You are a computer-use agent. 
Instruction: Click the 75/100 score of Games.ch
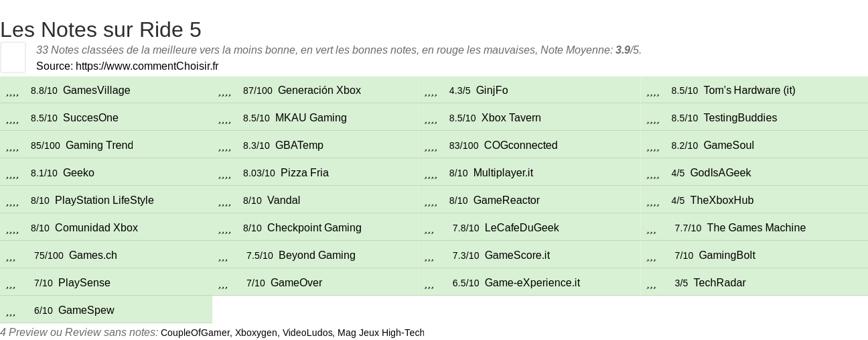click(x=49, y=256)
